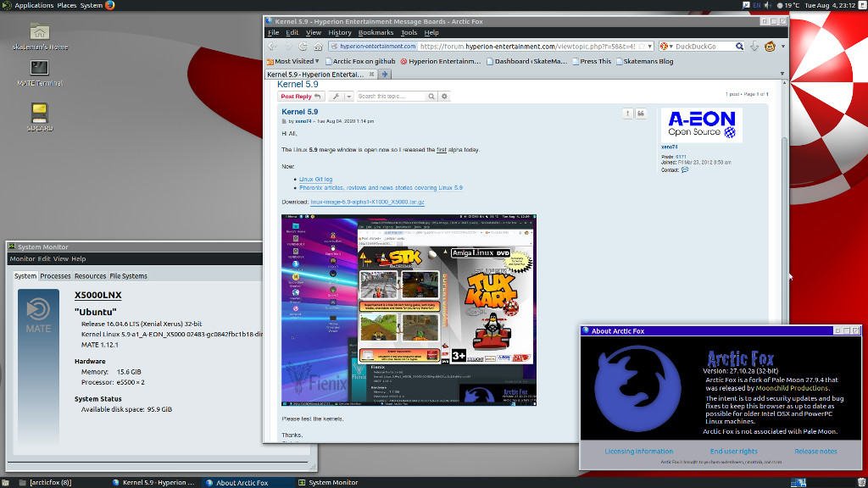Expand the topic tools dropdown caret
This screenshot has height=488, width=868.
pos(348,97)
